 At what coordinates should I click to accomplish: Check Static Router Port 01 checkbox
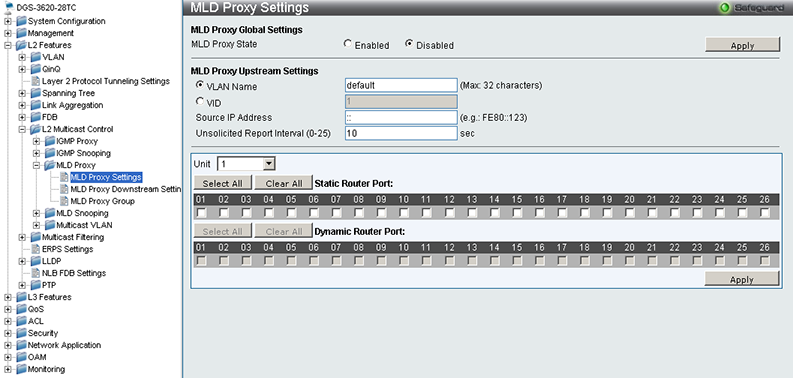(201, 213)
